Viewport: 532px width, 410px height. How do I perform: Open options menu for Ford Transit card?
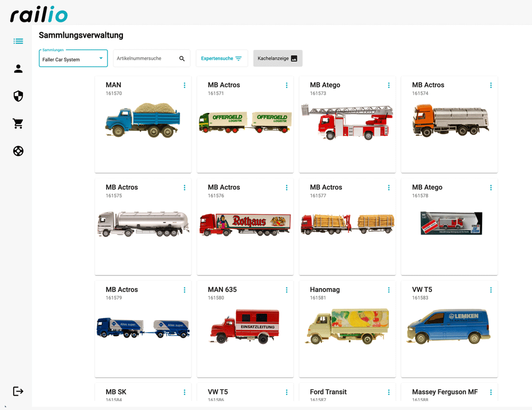[x=389, y=392]
